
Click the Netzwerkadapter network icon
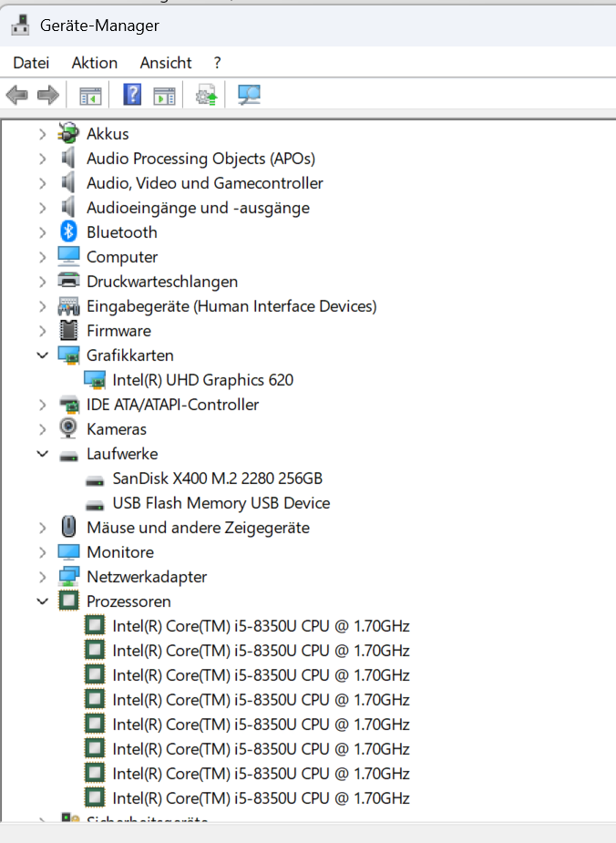[x=68, y=576]
